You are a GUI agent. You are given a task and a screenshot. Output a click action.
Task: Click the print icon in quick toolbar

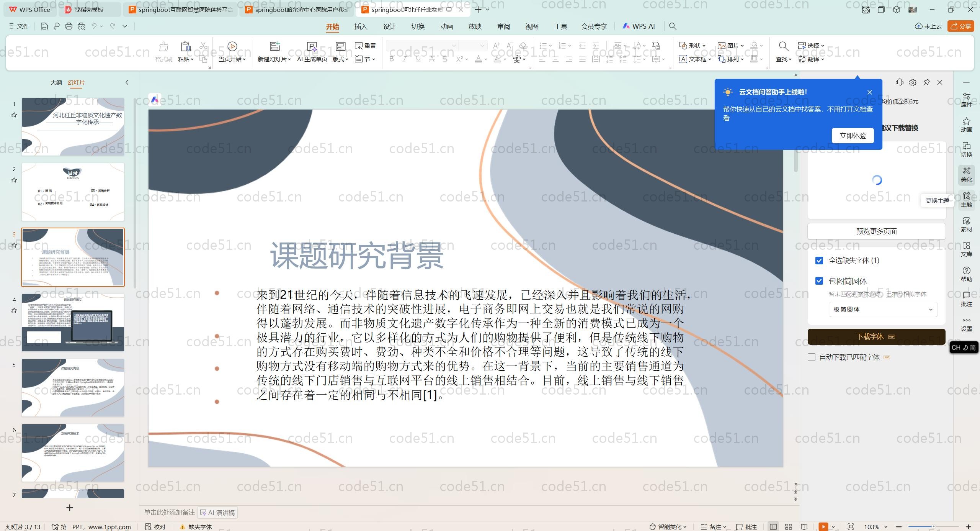pyautogui.click(x=69, y=26)
